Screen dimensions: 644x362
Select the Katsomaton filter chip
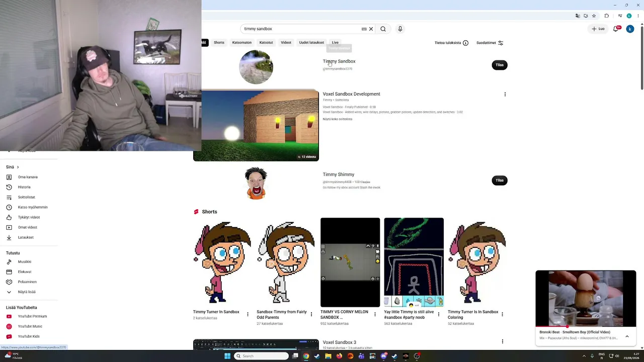pyautogui.click(x=242, y=42)
